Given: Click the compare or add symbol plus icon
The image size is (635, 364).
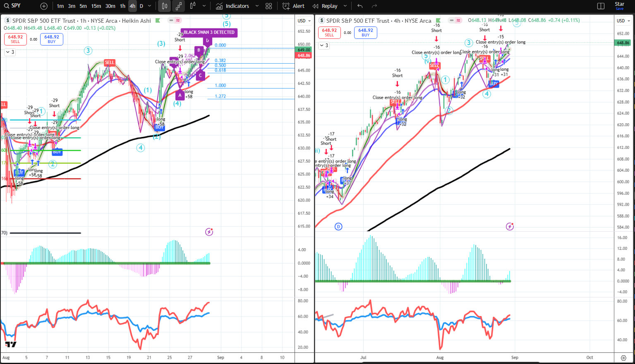Looking at the screenshot, I should pos(44,6).
